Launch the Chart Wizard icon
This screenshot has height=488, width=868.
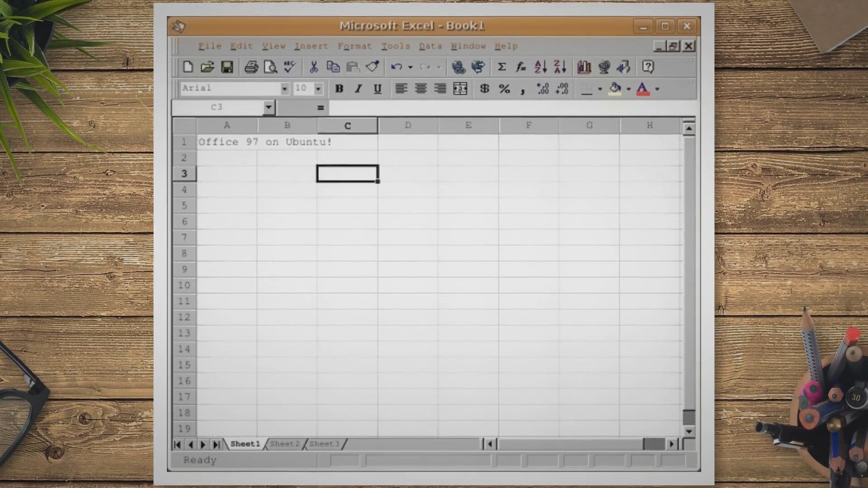[x=584, y=67]
